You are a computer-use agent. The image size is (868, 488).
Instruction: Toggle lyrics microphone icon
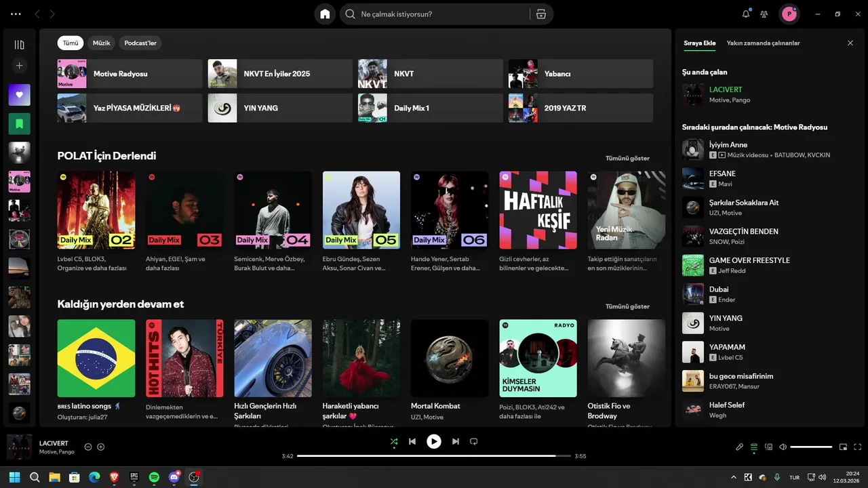tap(740, 447)
